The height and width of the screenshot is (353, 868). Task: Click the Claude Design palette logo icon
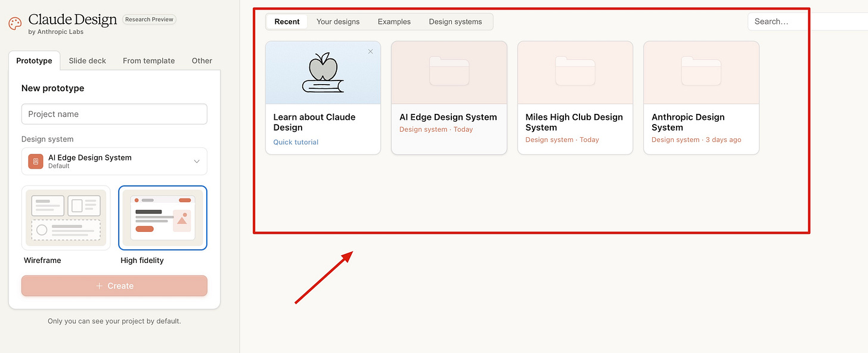(x=15, y=24)
